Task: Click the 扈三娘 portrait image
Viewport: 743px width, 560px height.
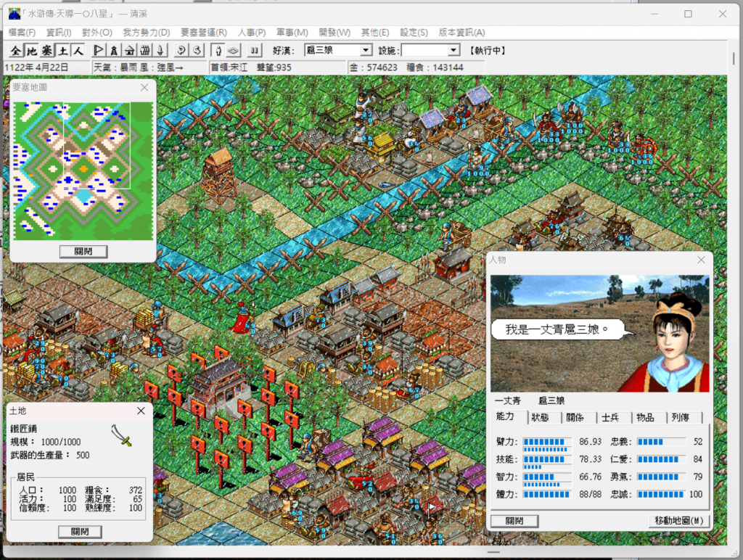Action: (x=600, y=334)
